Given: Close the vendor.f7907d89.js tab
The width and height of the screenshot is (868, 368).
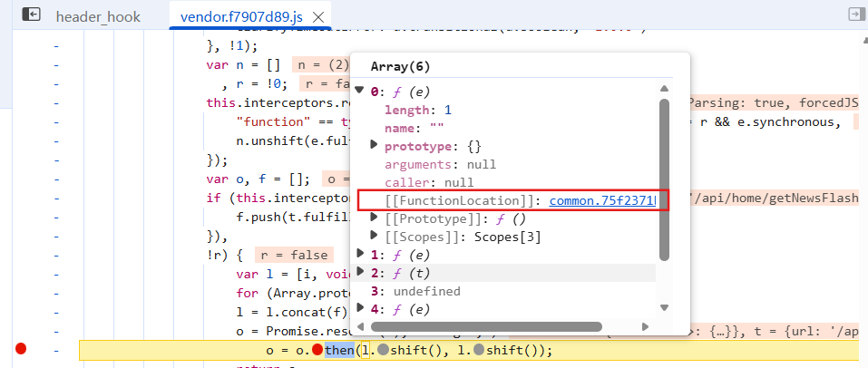Looking at the screenshot, I should pyautogui.click(x=318, y=17).
